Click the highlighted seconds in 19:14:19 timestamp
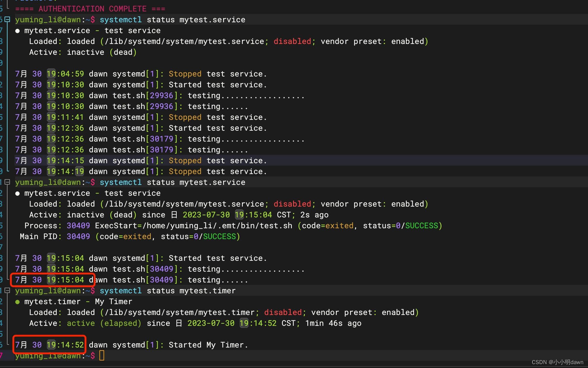 [x=79, y=171]
